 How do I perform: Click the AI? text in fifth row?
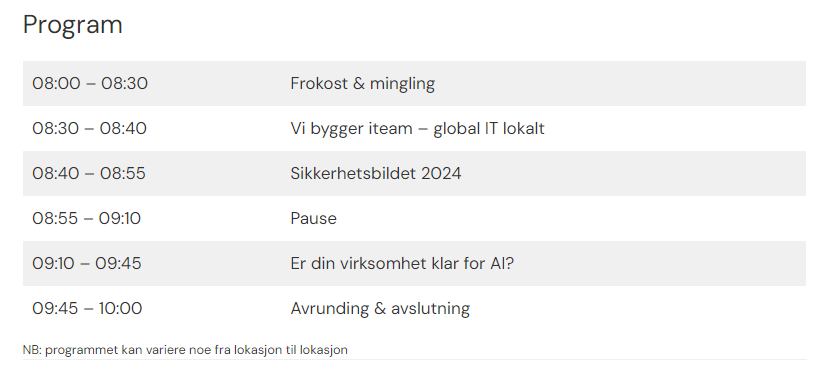point(502,264)
